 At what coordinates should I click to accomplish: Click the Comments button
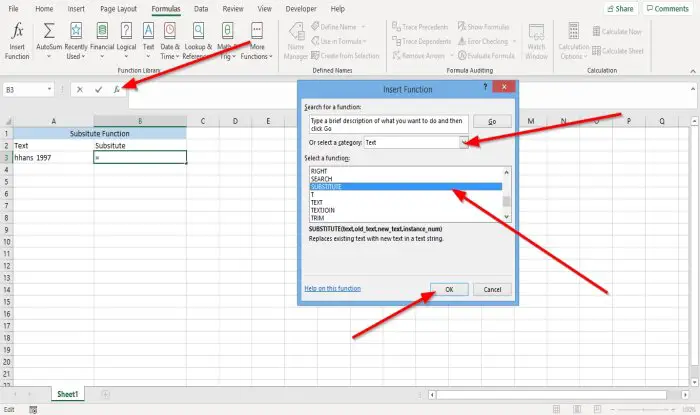point(668,8)
